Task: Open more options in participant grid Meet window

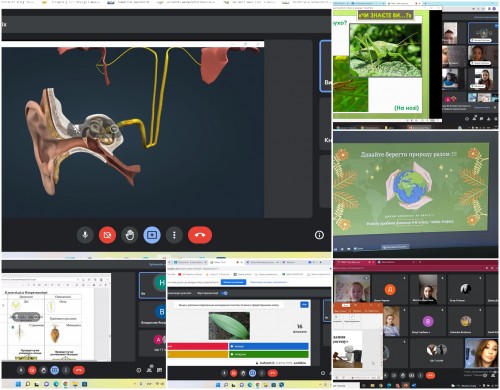Action: pos(420,375)
